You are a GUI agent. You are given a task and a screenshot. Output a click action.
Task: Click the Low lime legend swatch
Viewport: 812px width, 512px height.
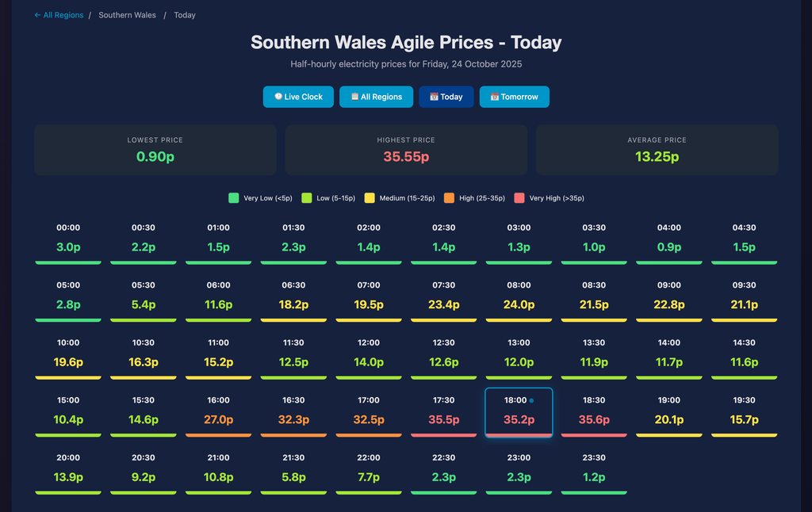(306, 198)
